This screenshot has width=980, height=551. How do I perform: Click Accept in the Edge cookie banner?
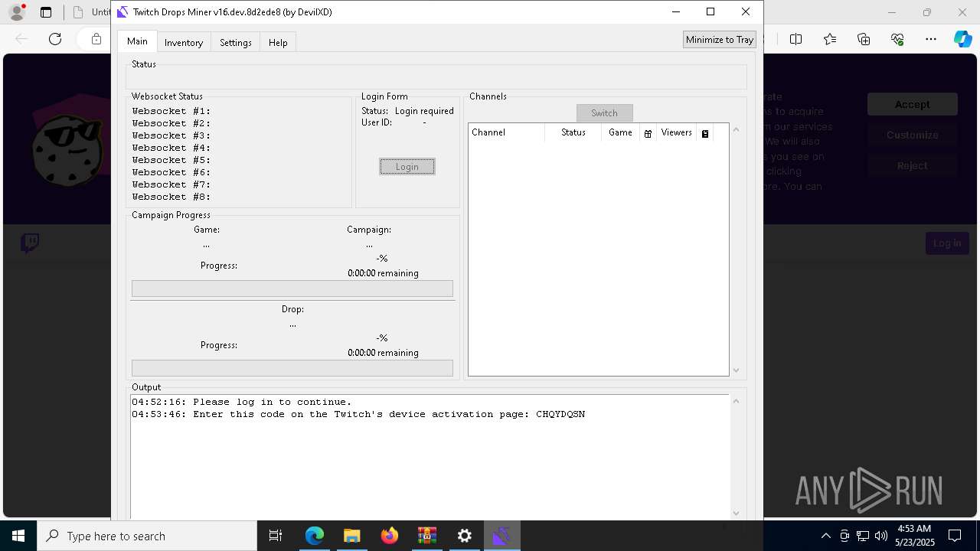pos(913,105)
